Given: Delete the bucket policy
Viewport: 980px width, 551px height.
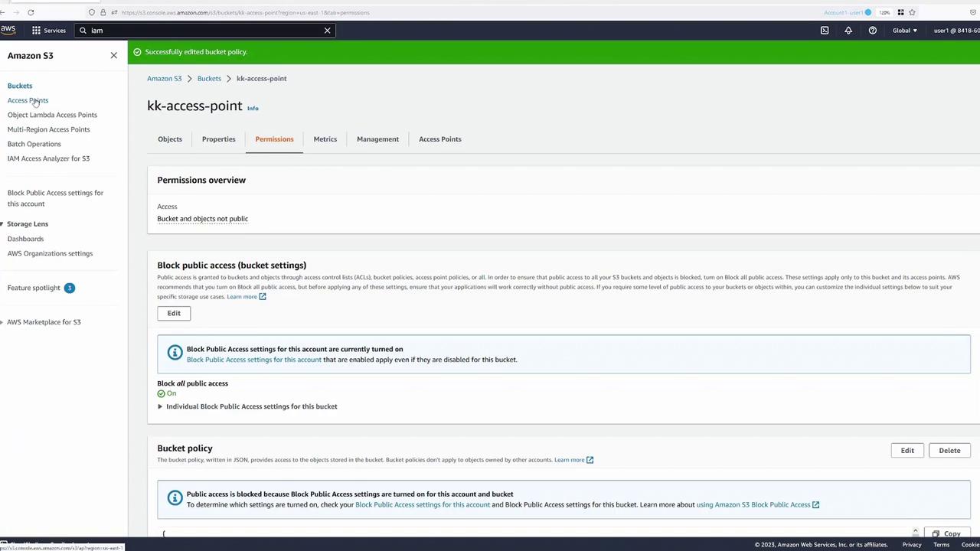Looking at the screenshot, I should pos(949,451).
